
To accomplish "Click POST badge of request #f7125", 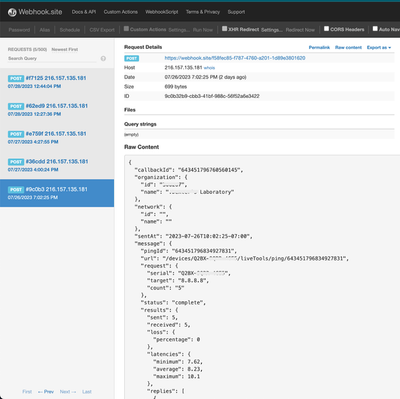I will 16,78.
